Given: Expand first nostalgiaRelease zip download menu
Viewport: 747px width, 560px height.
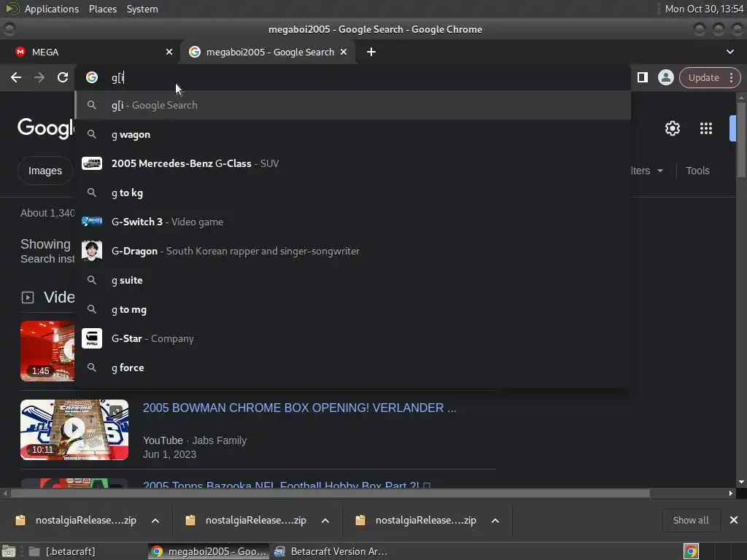Looking at the screenshot, I should 155,521.
